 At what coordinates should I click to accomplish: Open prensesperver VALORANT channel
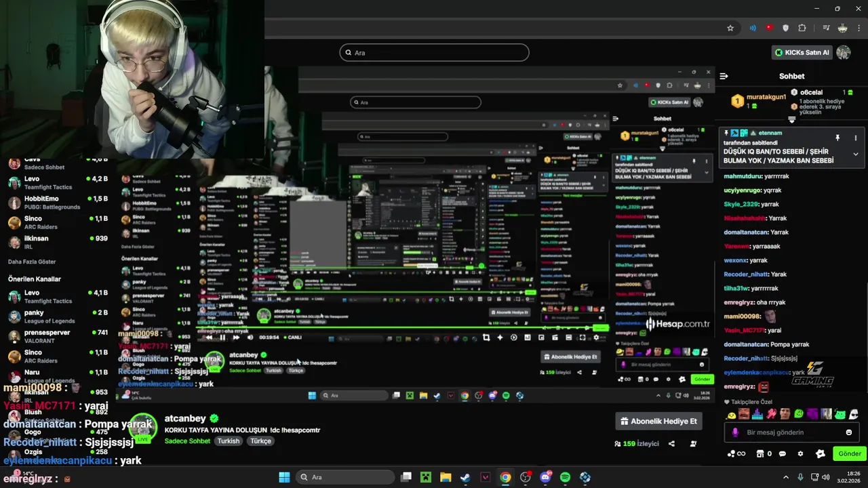point(58,337)
